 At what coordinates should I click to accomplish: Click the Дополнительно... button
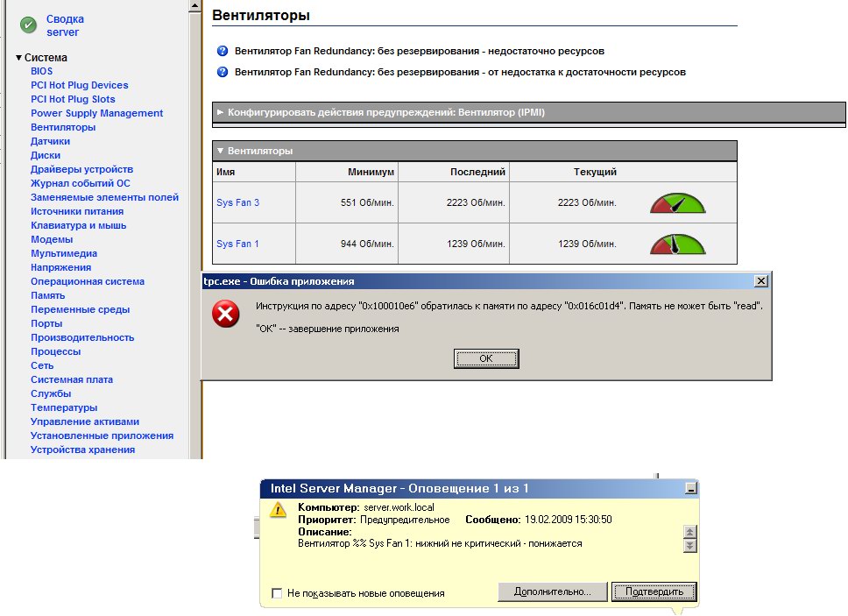click(552, 591)
